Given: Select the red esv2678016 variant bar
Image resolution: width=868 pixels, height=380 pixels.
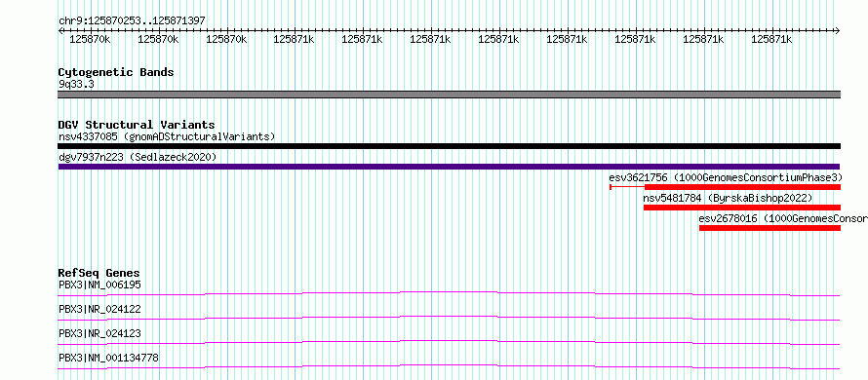Looking at the screenshot, I should (770, 228).
